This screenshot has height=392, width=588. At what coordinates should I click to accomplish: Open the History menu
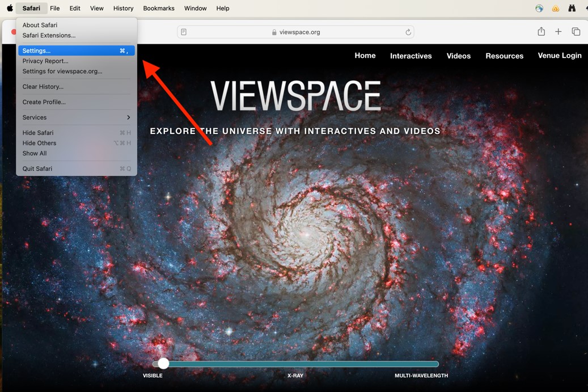point(124,9)
